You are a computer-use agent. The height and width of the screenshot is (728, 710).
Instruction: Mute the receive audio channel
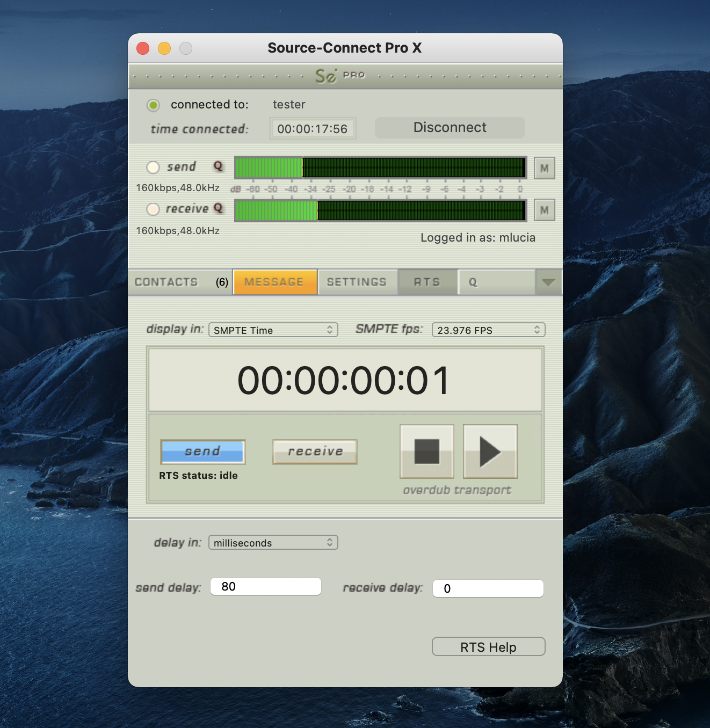[x=544, y=210]
